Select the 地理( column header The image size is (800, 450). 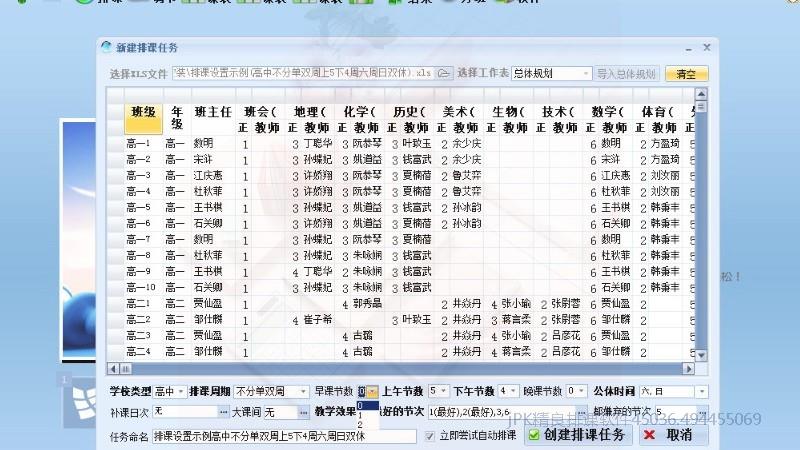click(310, 112)
